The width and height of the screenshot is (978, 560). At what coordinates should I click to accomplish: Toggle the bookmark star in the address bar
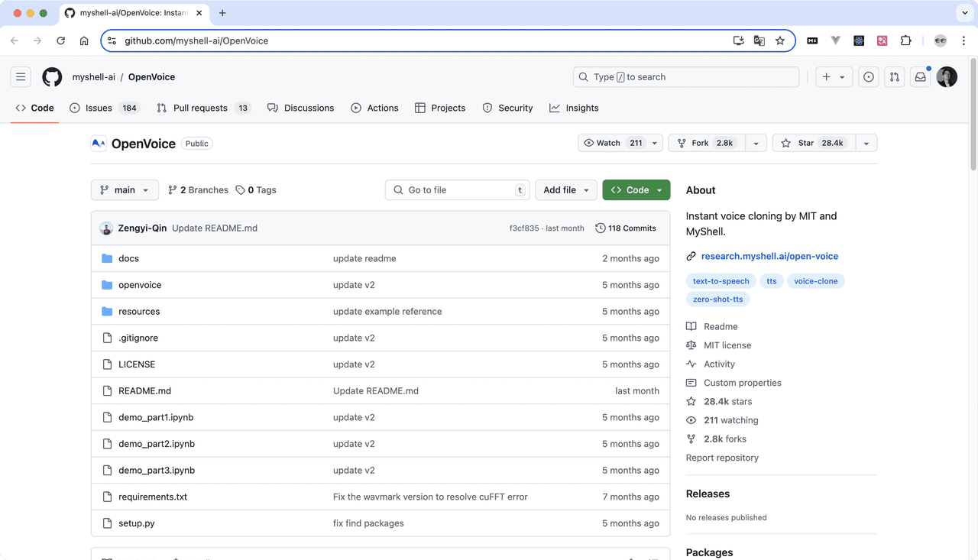click(x=779, y=40)
